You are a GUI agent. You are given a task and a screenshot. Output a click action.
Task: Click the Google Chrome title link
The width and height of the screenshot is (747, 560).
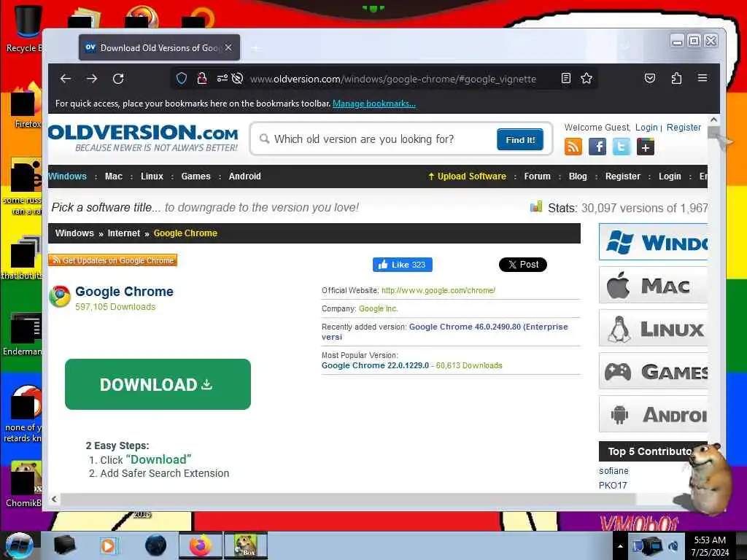124,292
